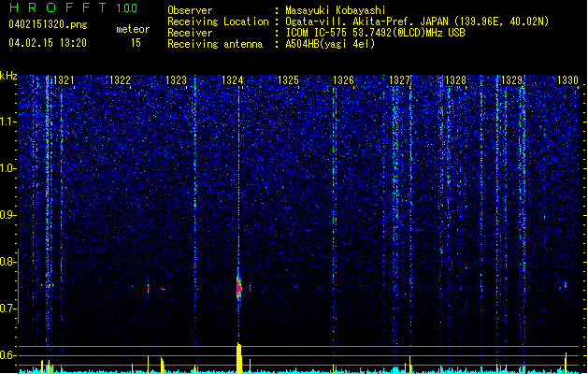Viewport: 588px width, 374px height.
Task: Click the 1.0 kHz frequency axis label
Action: click(x=8, y=168)
